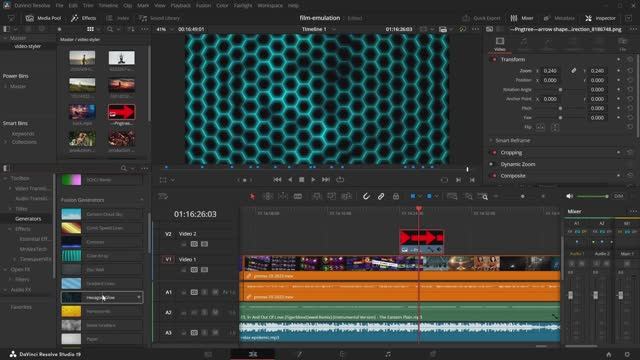Open the Workspace menu

[x=270, y=6]
